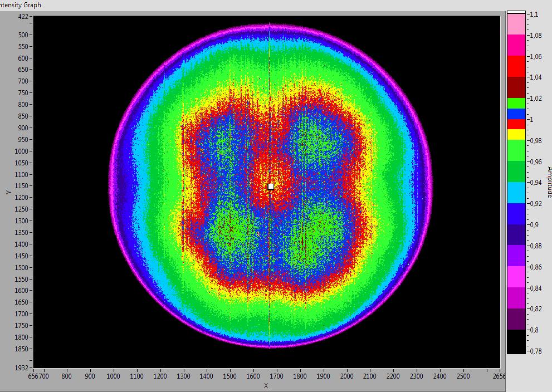Screen dimensions: 552x392
Task: Click the 500 tick label on Y axis
Action: point(23,35)
